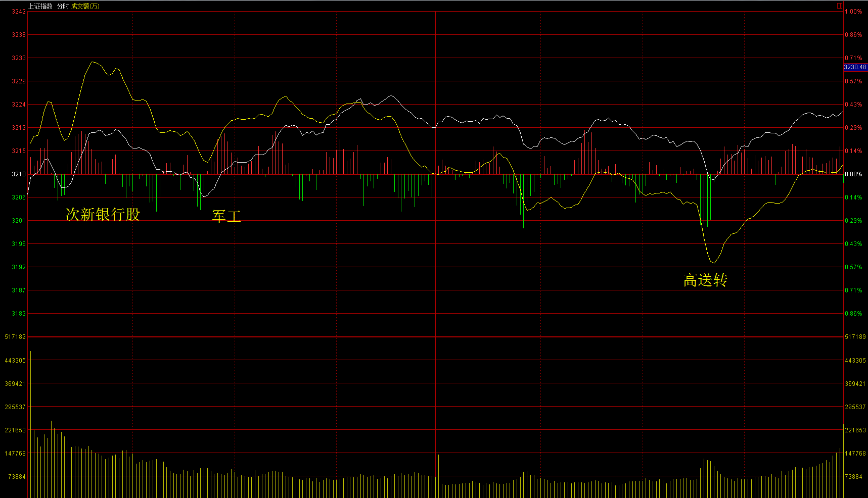Select the 军工 chart annotation text
This screenshot has height=498, width=868.
click(x=226, y=216)
